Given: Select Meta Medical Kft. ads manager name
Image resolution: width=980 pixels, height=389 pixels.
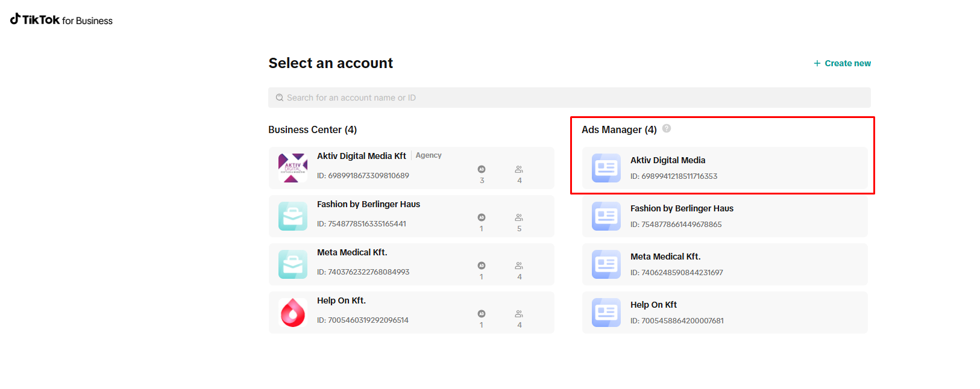Looking at the screenshot, I should click(665, 257).
